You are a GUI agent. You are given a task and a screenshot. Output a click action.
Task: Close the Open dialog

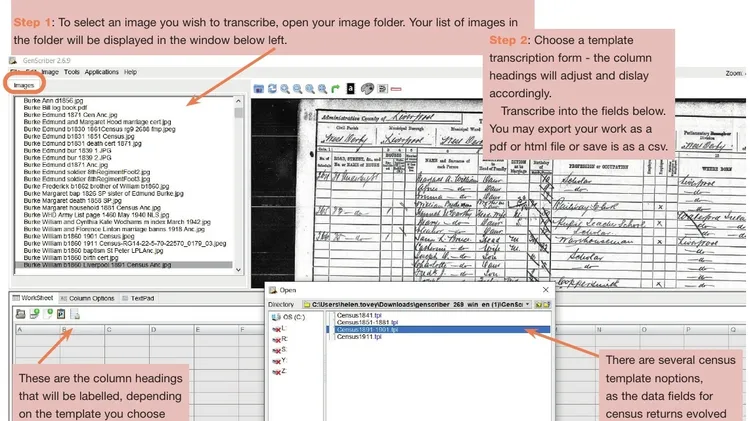coord(546,290)
